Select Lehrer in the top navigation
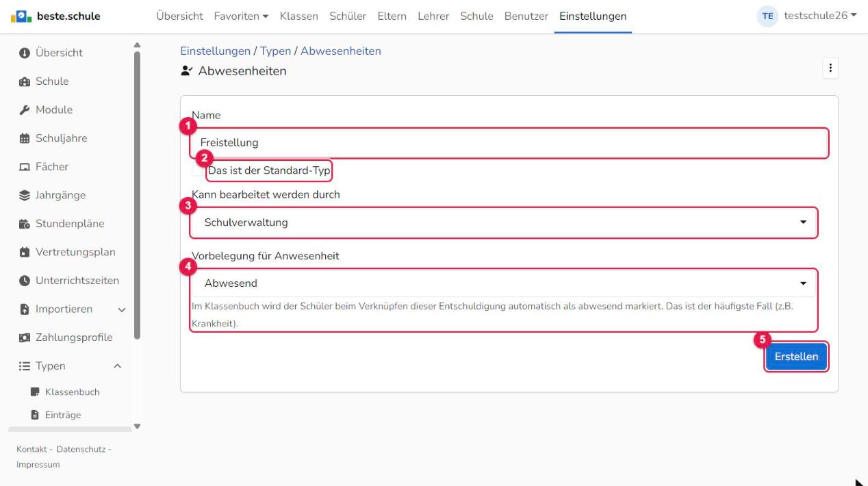868x486 pixels. click(x=433, y=16)
